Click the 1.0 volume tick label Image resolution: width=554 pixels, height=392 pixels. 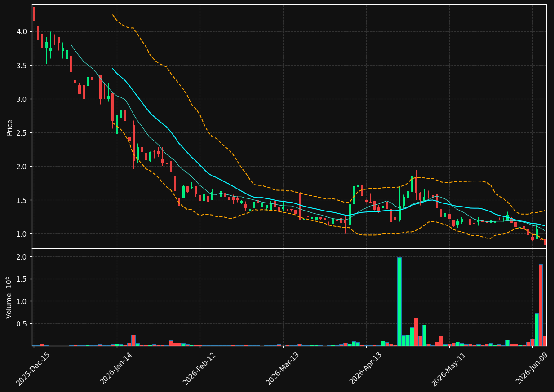point(22,301)
